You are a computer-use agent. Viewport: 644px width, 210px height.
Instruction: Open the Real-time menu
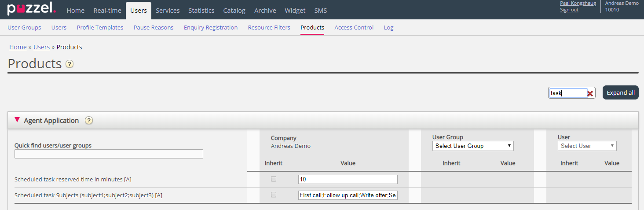click(x=107, y=11)
